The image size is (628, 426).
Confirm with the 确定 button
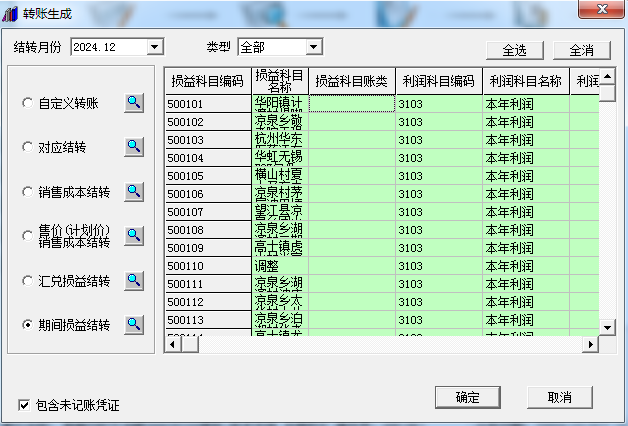point(467,397)
